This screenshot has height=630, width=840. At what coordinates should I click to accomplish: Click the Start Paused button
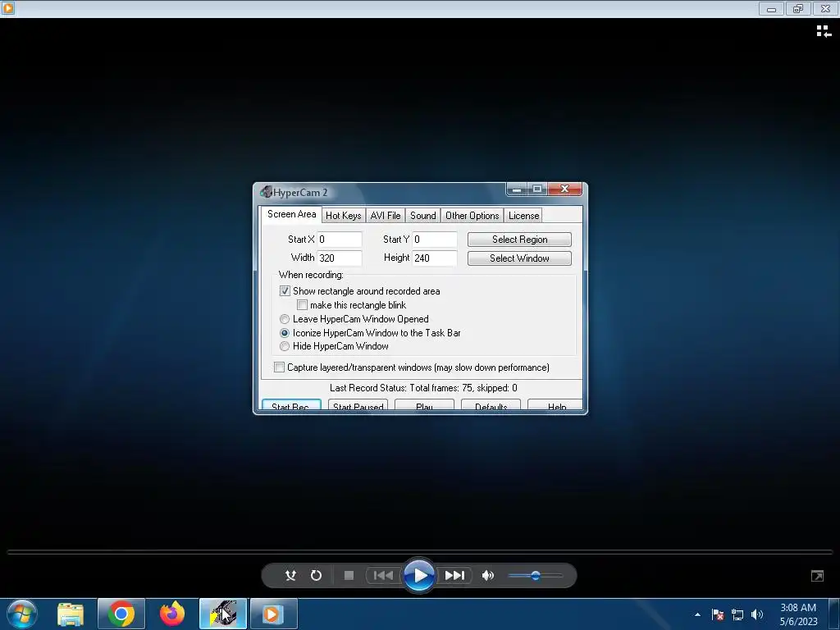click(358, 405)
